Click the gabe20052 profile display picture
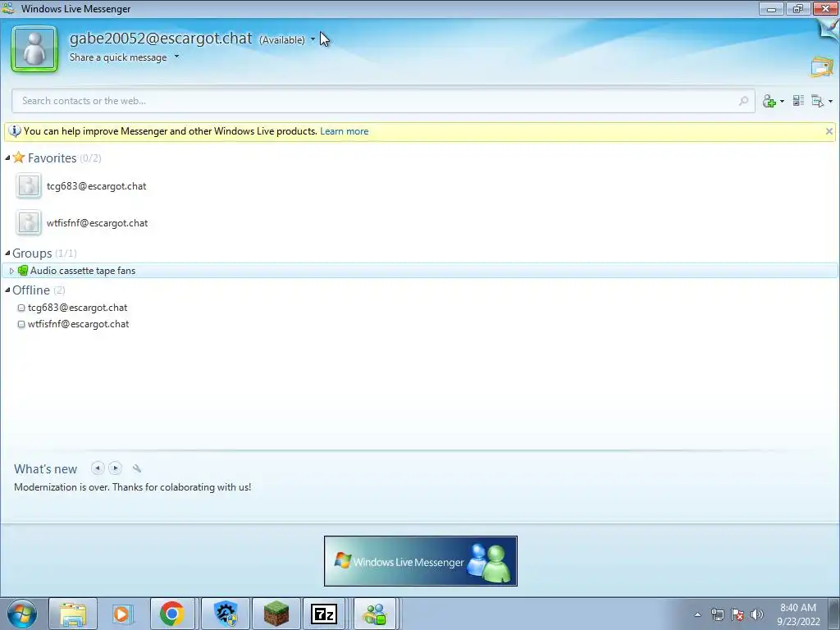840x630 pixels. point(34,49)
